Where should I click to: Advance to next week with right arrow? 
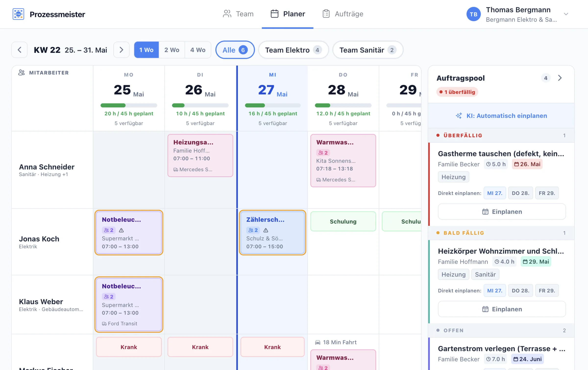(121, 50)
